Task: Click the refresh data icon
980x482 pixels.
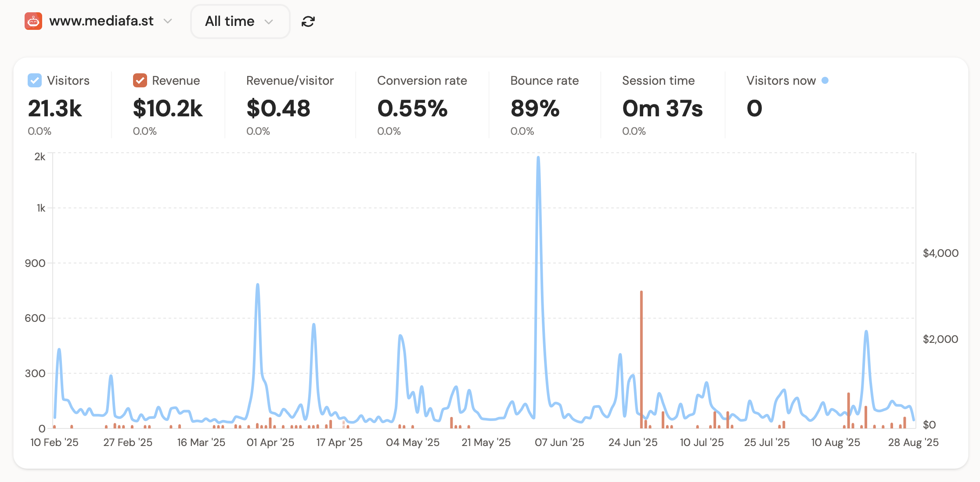Action: 308,22
